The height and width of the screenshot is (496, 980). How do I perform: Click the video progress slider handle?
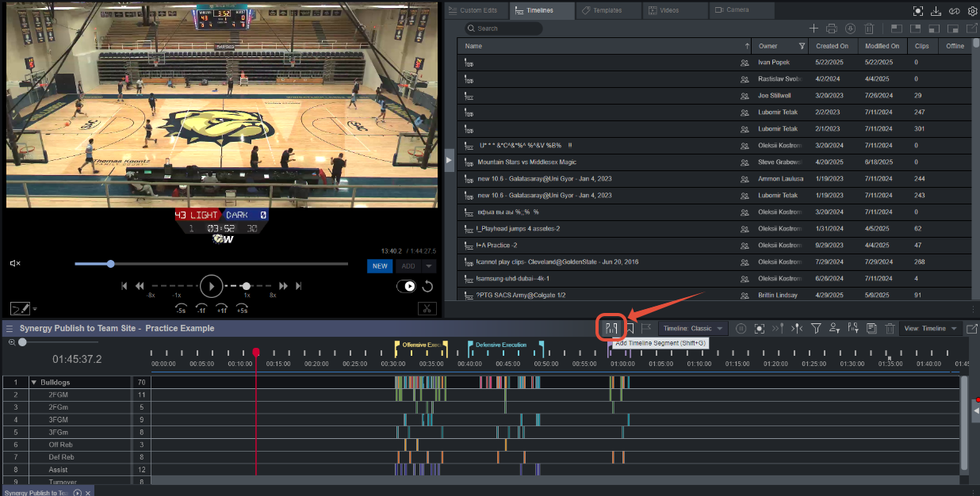[x=110, y=264]
